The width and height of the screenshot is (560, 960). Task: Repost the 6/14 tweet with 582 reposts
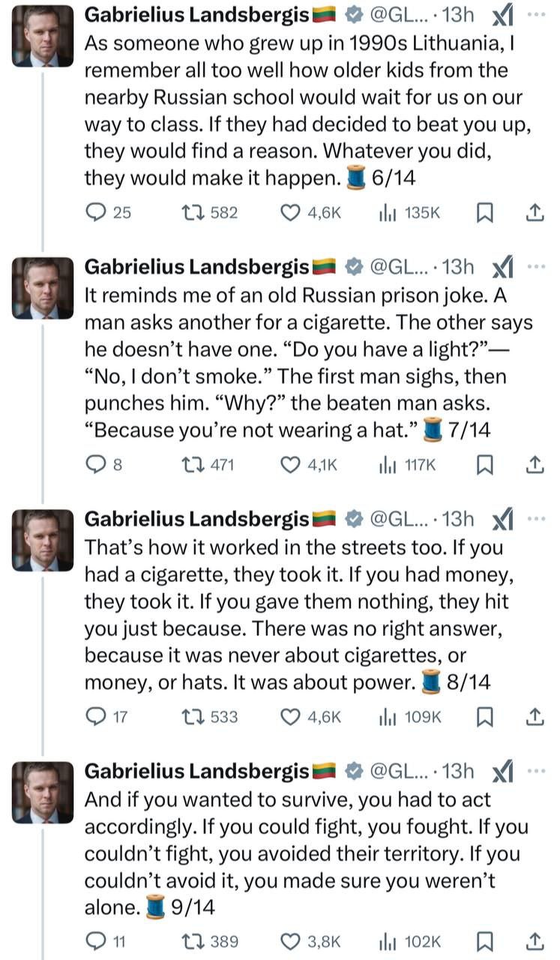[193, 213]
